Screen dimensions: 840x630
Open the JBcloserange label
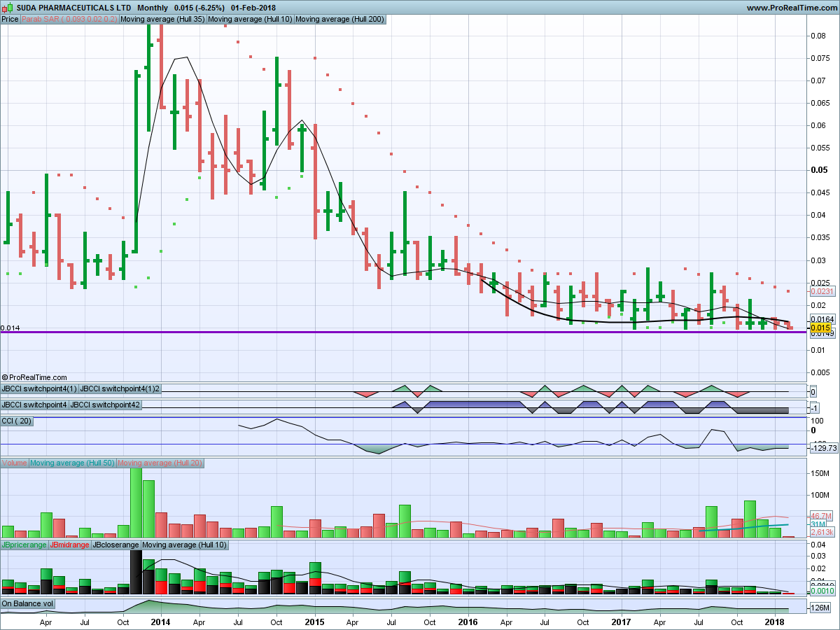116,545
